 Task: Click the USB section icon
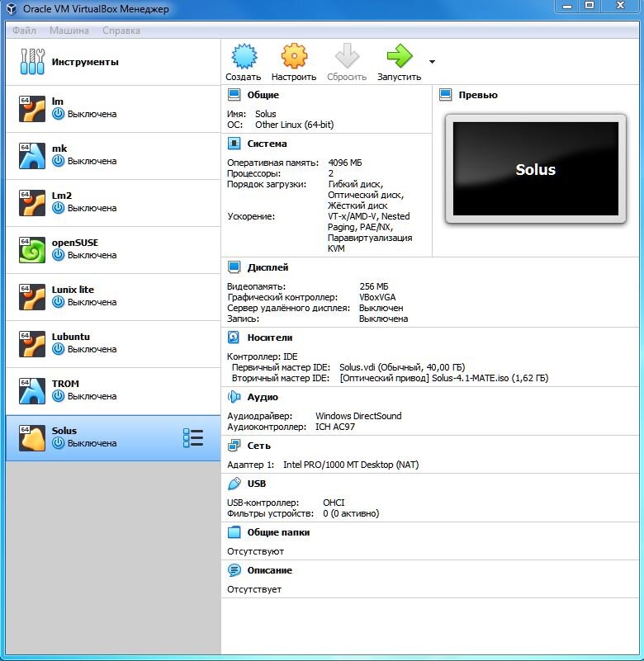click(234, 484)
